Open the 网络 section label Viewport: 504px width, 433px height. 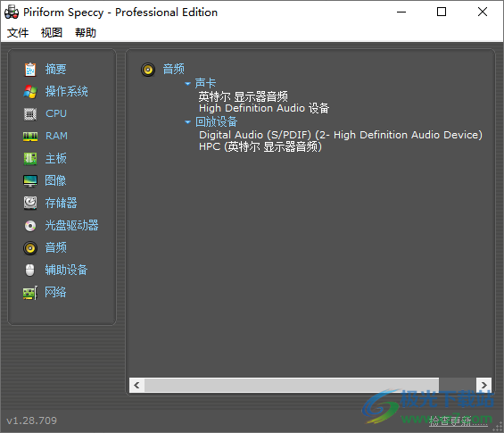pyautogui.click(x=55, y=293)
